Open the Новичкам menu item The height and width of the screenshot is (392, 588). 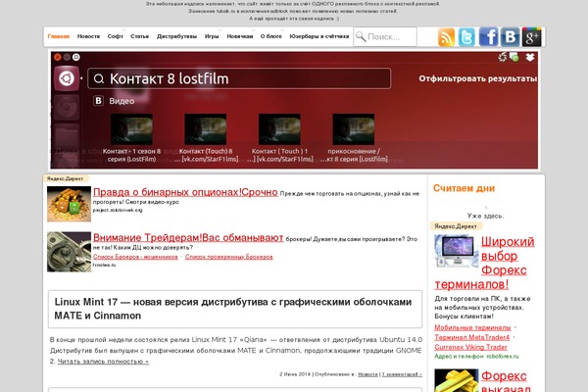[240, 36]
